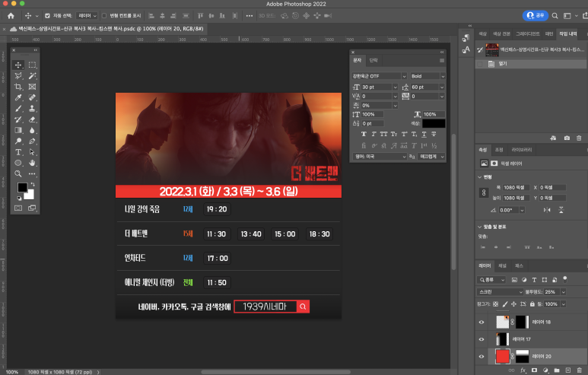Click the blue Share button

coord(535,15)
